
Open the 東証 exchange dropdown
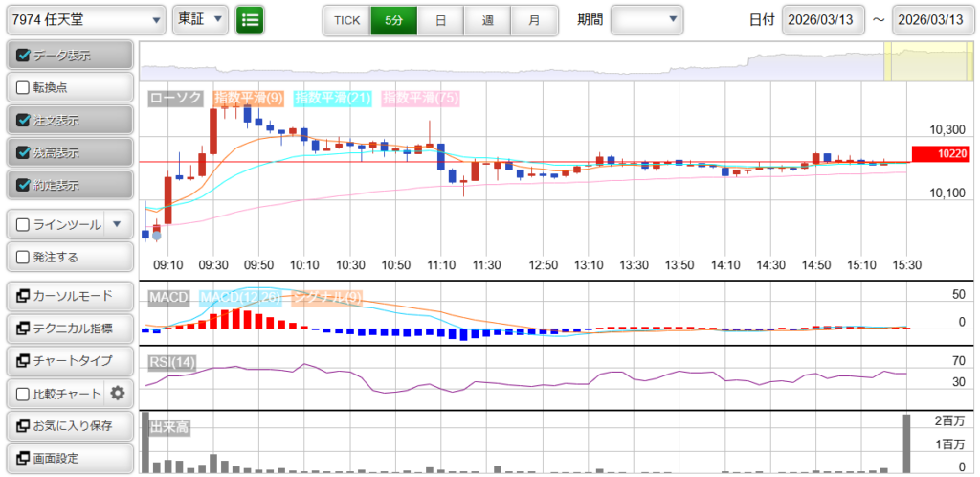200,19
